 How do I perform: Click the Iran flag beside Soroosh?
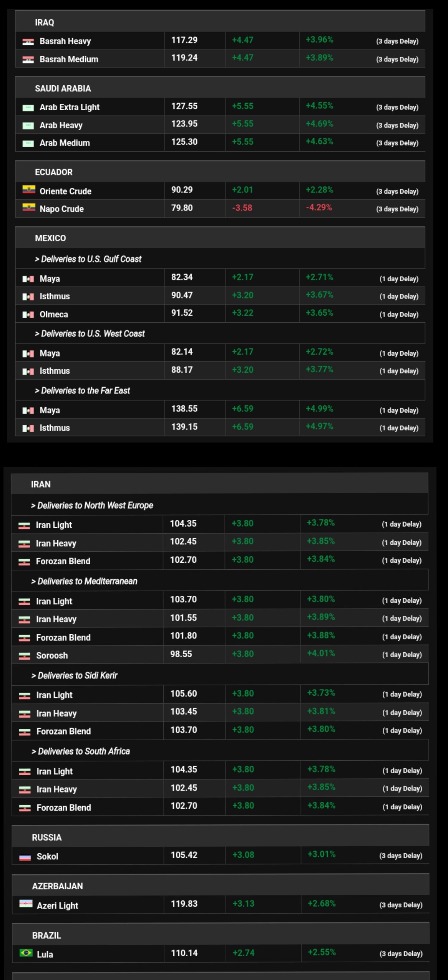[24, 656]
